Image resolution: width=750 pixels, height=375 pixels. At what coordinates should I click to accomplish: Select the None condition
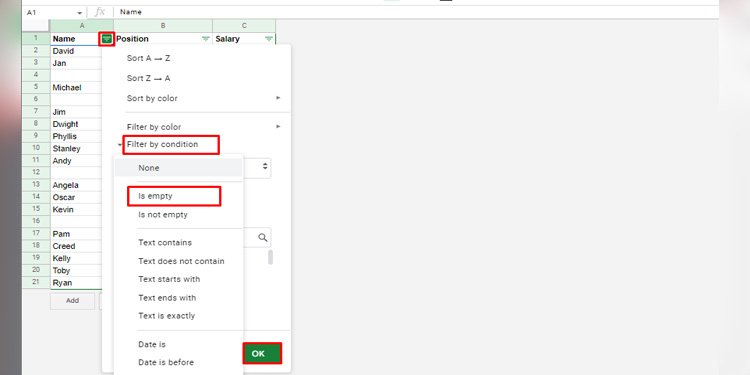pos(178,168)
